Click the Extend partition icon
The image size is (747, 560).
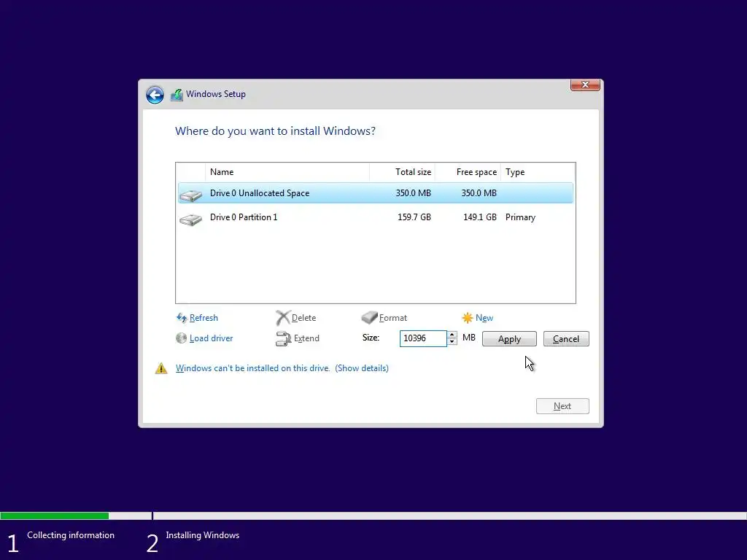(x=284, y=338)
